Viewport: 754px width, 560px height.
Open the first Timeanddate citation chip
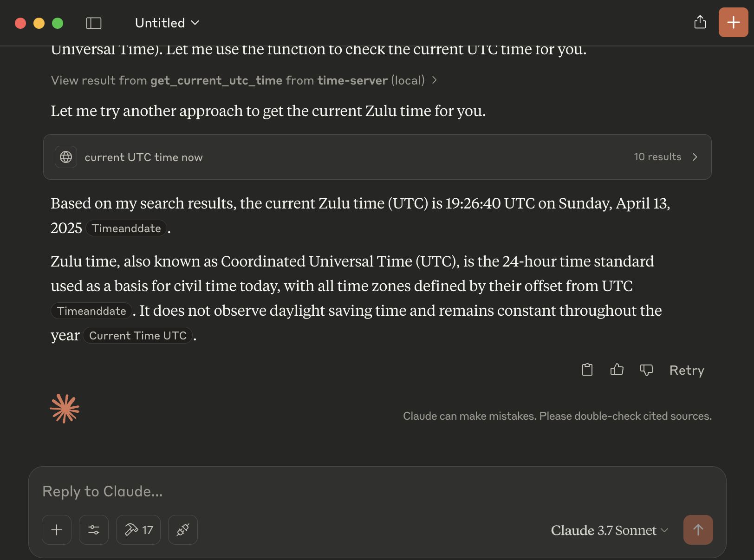[x=126, y=228]
